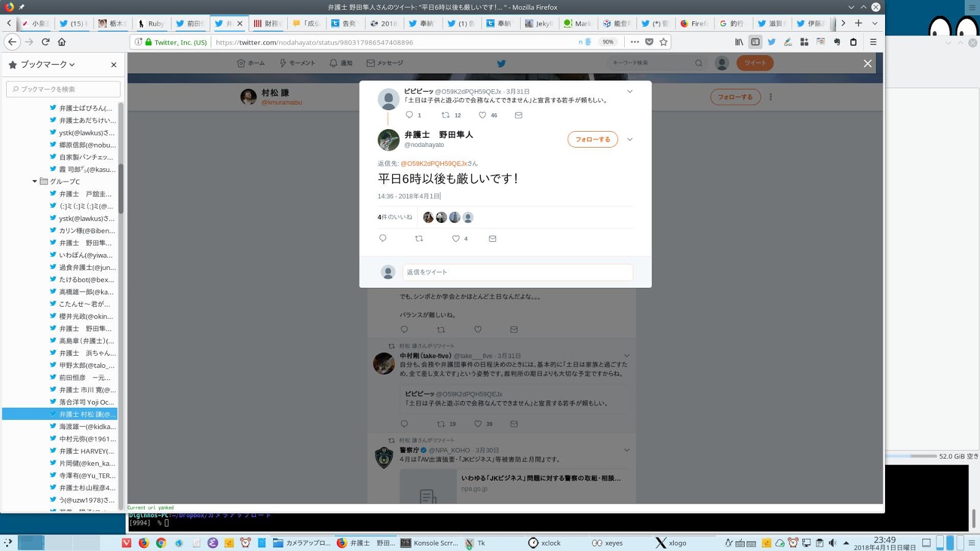Switch to the Jekyll tab
Viewport: 980px width, 551px height.
tap(538, 23)
